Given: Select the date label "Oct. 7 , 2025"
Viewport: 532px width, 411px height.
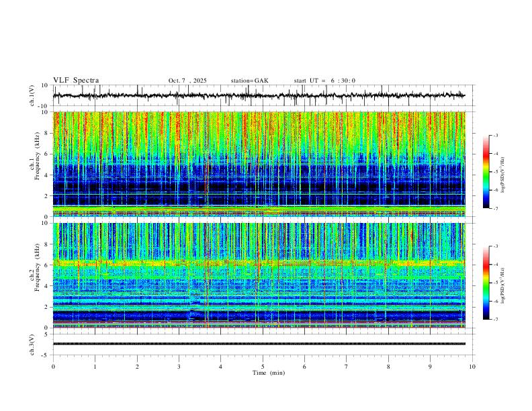Looking at the screenshot, I should pos(187,81).
